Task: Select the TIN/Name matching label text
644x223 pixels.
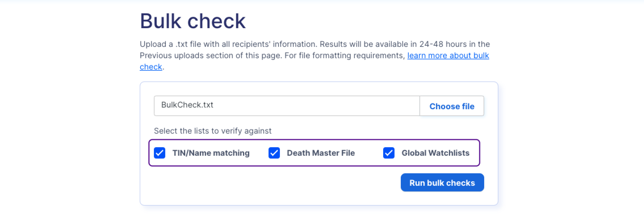Action: click(211, 153)
